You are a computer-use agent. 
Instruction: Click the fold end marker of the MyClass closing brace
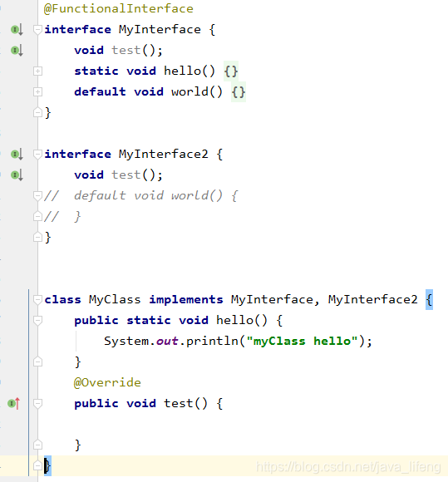pyautogui.click(x=37, y=465)
